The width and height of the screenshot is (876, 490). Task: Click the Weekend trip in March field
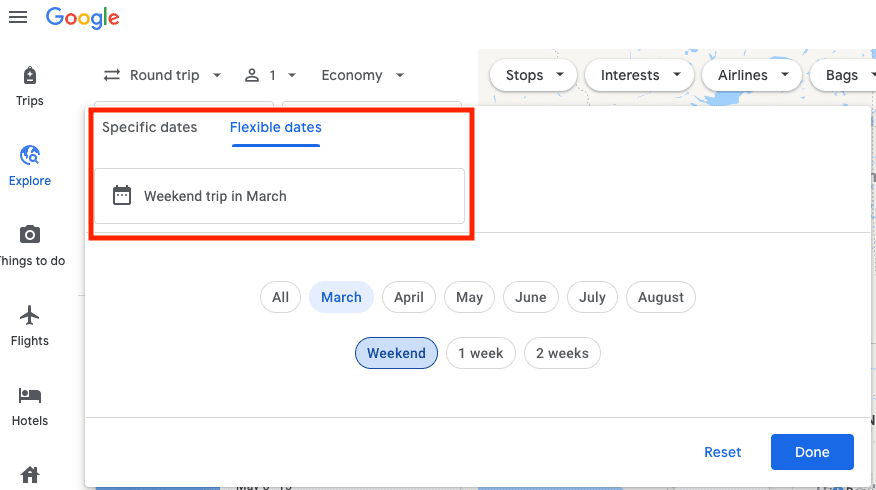[x=280, y=196]
